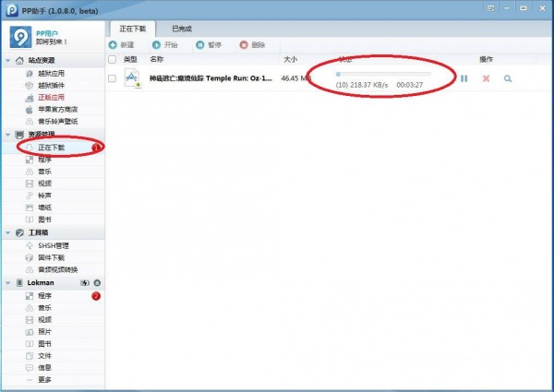Open 图书 under Lokman device
Screen dimensions: 554x392
click(45, 344)
